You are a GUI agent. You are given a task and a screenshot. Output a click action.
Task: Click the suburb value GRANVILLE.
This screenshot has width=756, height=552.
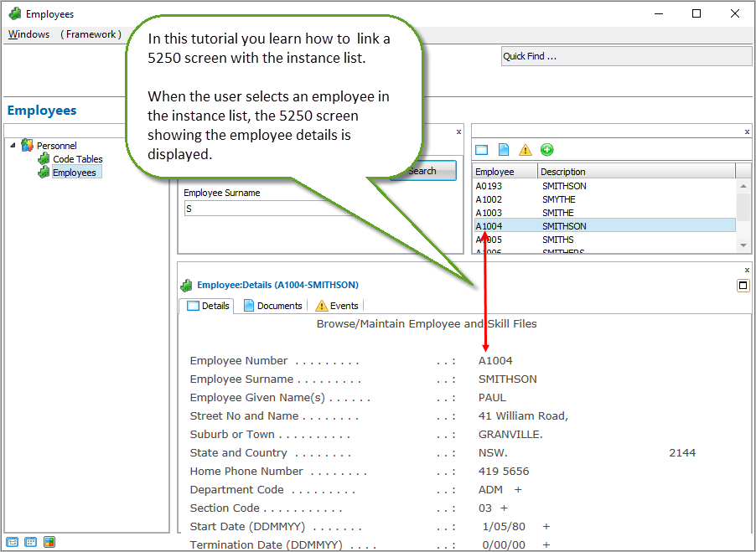[x=510, y=434]
